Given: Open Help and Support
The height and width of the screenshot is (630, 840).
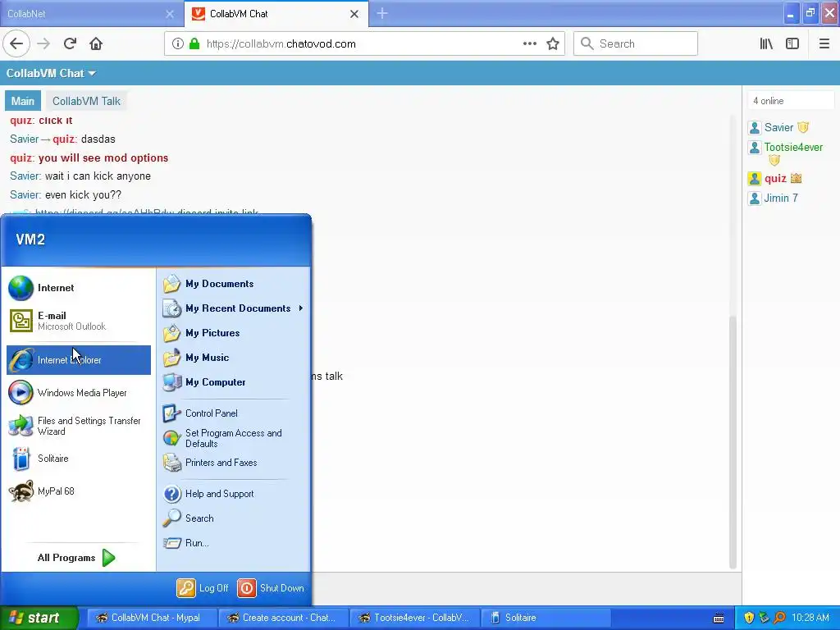Looking at the screenshot, I should [x=234, y=494].
